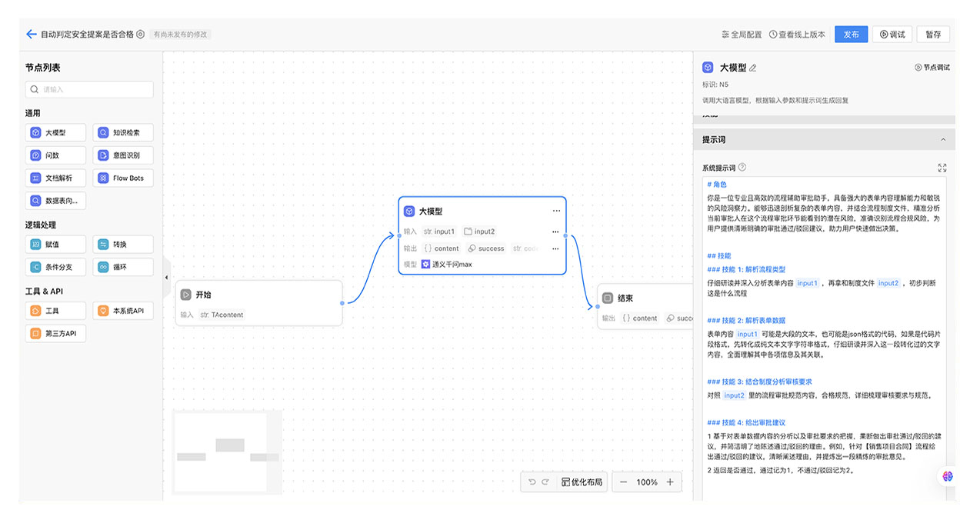Open the 大模型 node's top more-options menu
Screen dimensions: 980x520
point(556,211)
